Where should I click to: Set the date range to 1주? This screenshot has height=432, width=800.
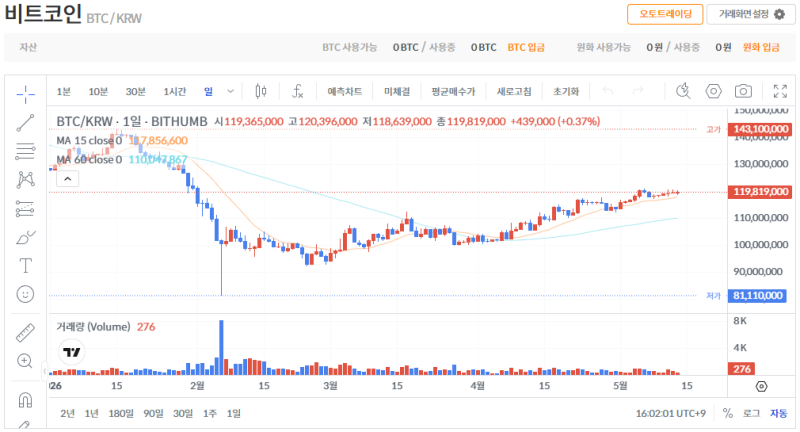click(210, 413)
